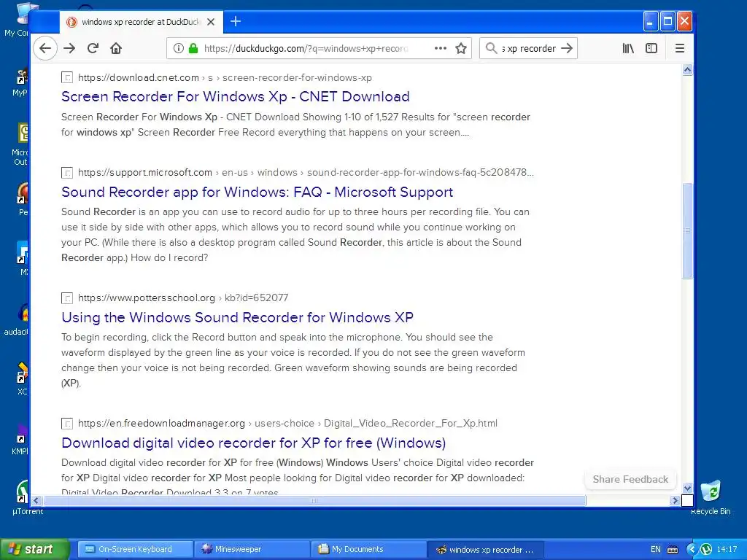Open Sound Recorder app for Windows FAQ link
Viewport: 747px width, 560px height.
pos(258,192)
